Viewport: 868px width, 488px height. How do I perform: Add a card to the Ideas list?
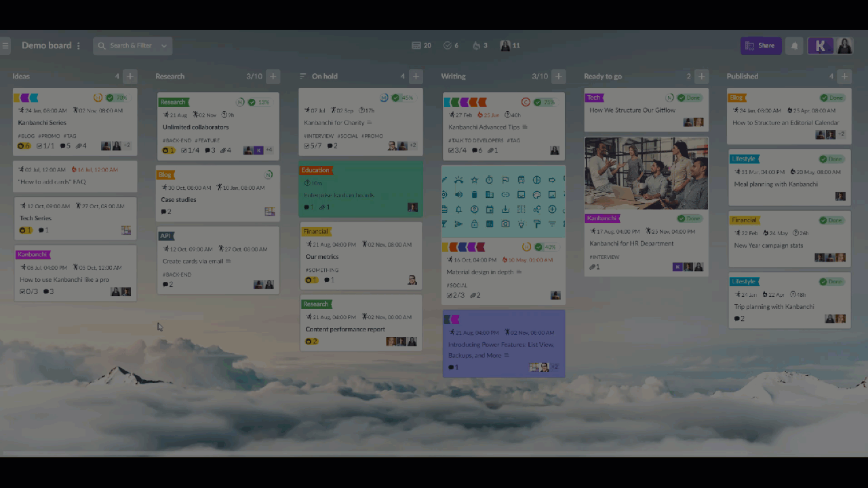point(130,77)
